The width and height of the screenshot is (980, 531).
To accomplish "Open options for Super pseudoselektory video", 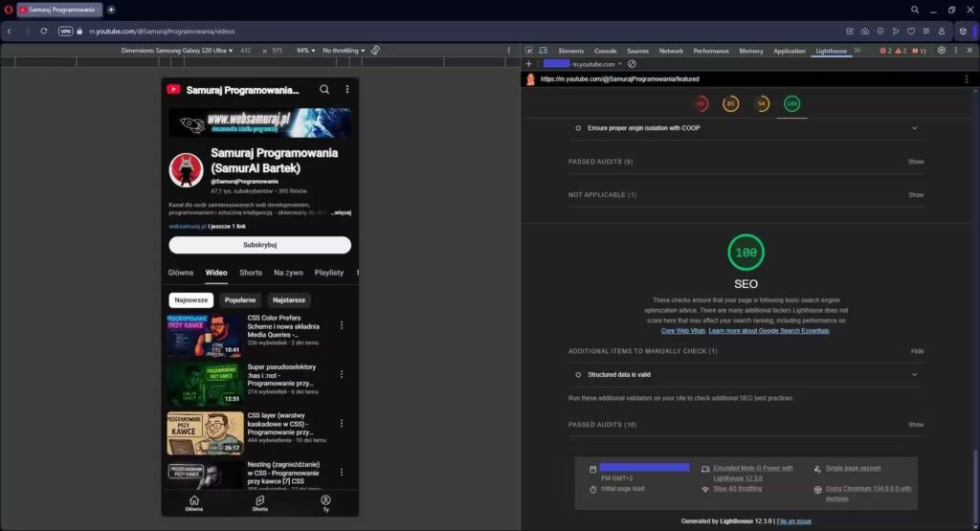I will point(342,373).
